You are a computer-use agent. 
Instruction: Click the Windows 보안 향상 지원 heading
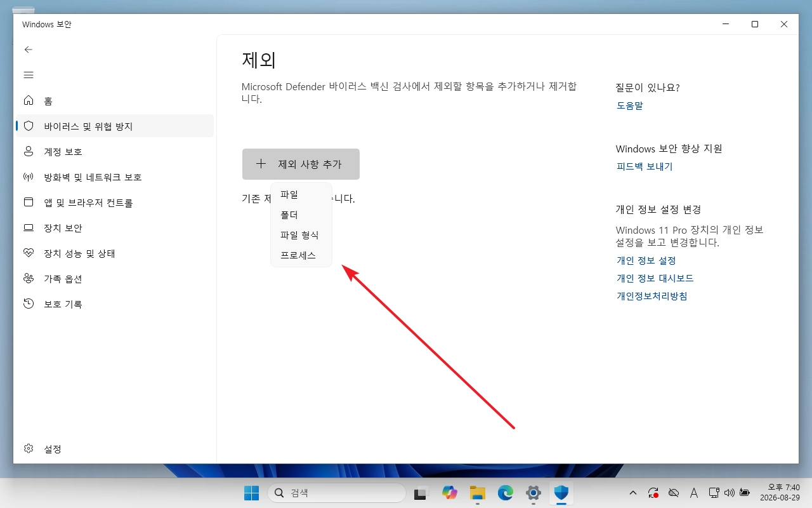click(x=669, y=149)
